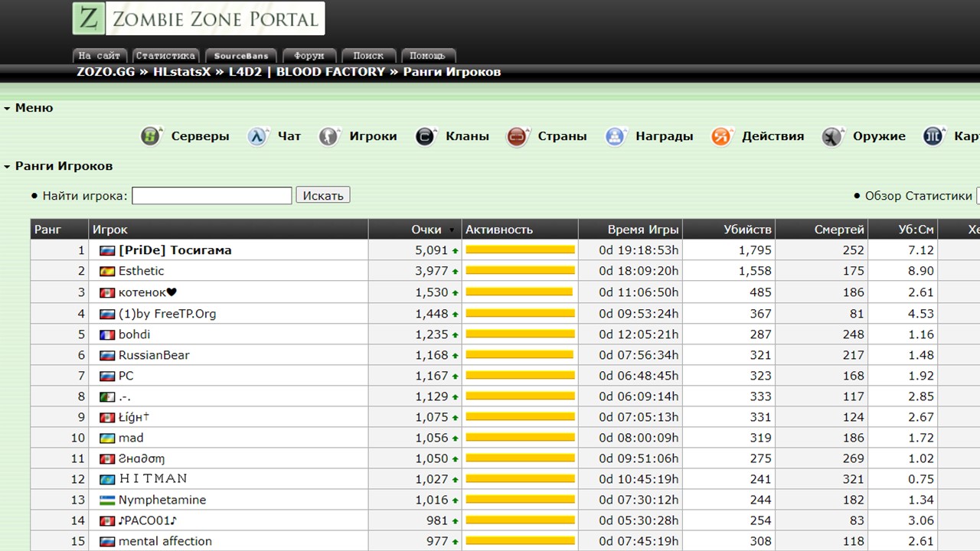The height and width of the screenshot is (551, 980).
Task: Click the Servers globe icon
Action: pyautogui.click(x=151, y=136)
